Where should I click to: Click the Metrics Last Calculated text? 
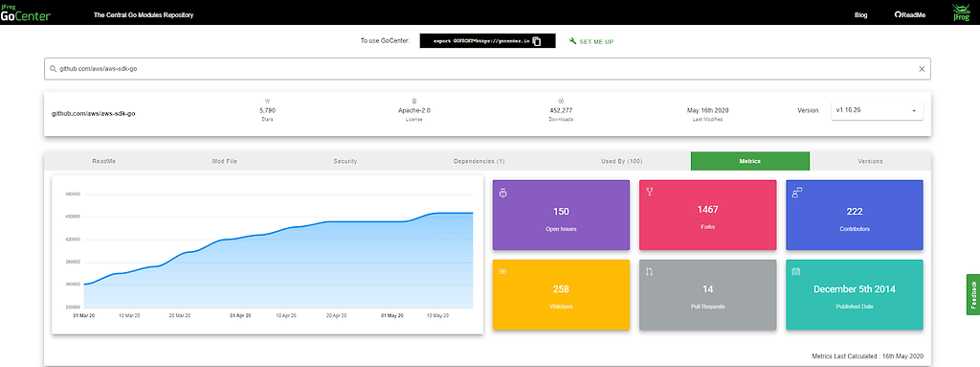(868, 356)
